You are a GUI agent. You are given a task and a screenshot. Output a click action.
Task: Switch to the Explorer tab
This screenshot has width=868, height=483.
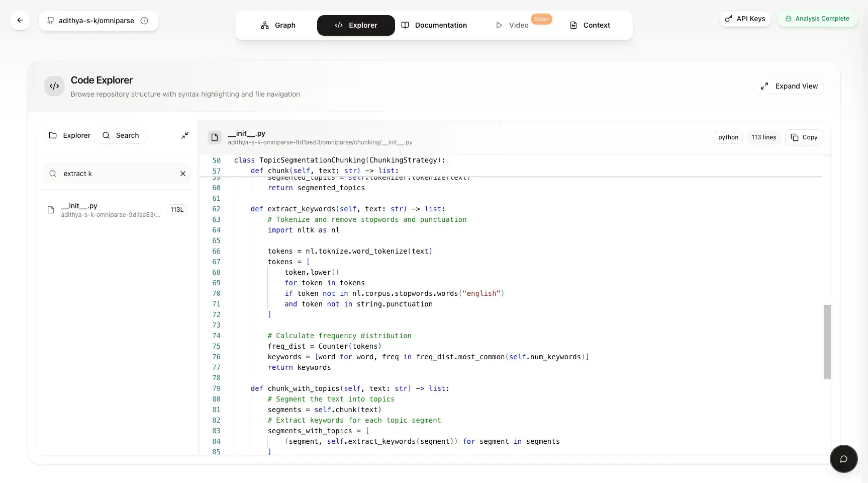coord(355,25)
